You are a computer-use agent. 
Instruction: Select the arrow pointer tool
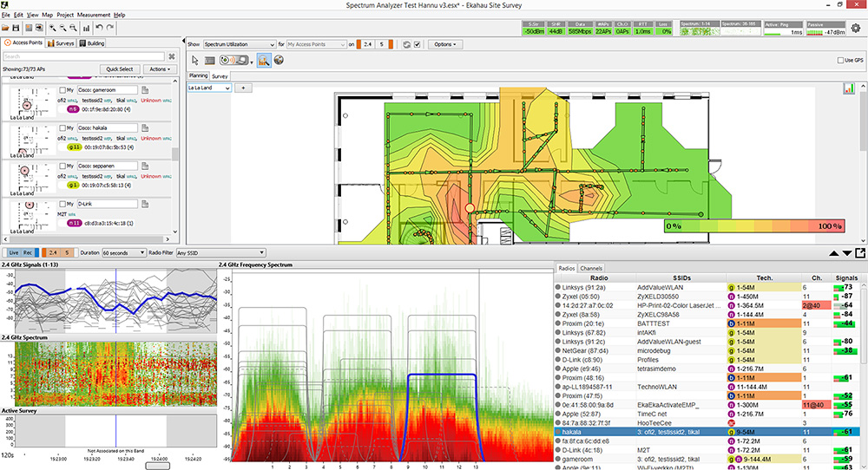click(194, 61)
